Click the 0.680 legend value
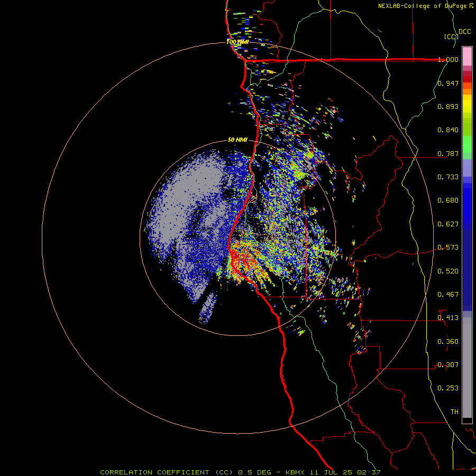 pyautogui.click(x=448, y=200)
